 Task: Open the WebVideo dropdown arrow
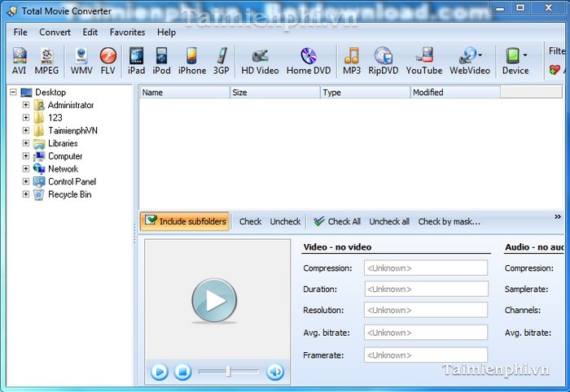(x=480, y=55)
